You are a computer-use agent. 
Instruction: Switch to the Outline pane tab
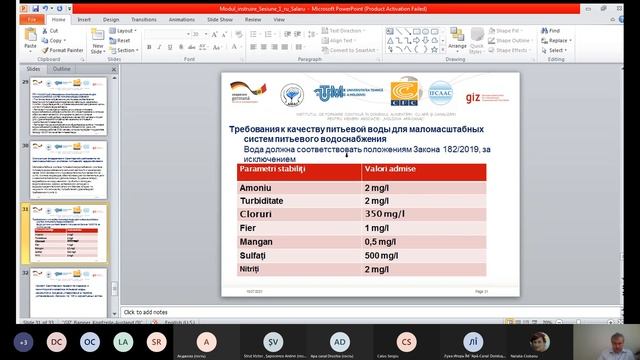pyautogui.click(x=62, y=69)
